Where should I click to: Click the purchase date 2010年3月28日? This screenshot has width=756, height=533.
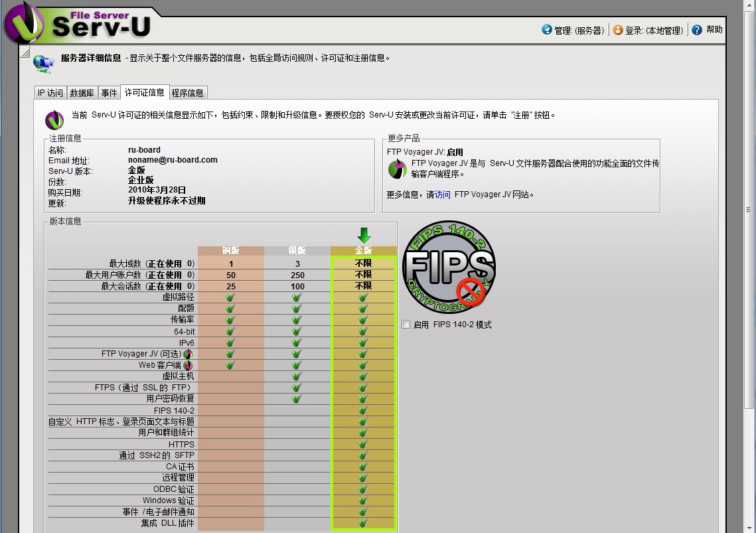pyautogui.click(x=157, y=190)
